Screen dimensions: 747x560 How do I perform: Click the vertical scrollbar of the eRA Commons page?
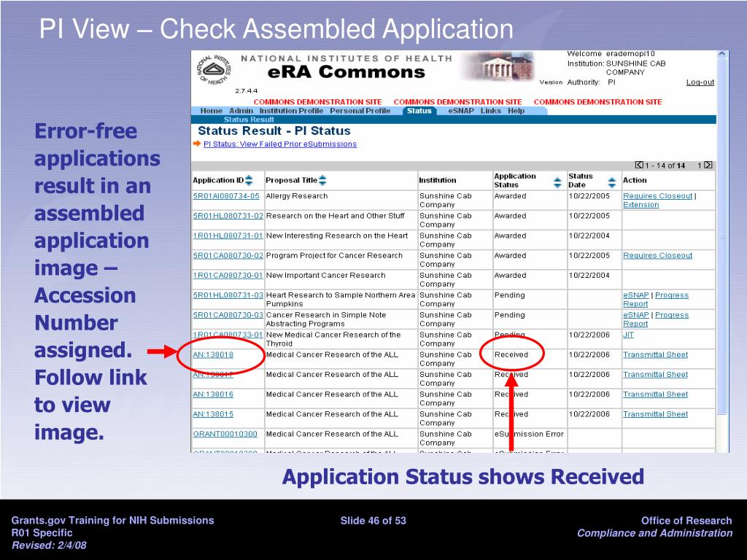pos(721,238)
